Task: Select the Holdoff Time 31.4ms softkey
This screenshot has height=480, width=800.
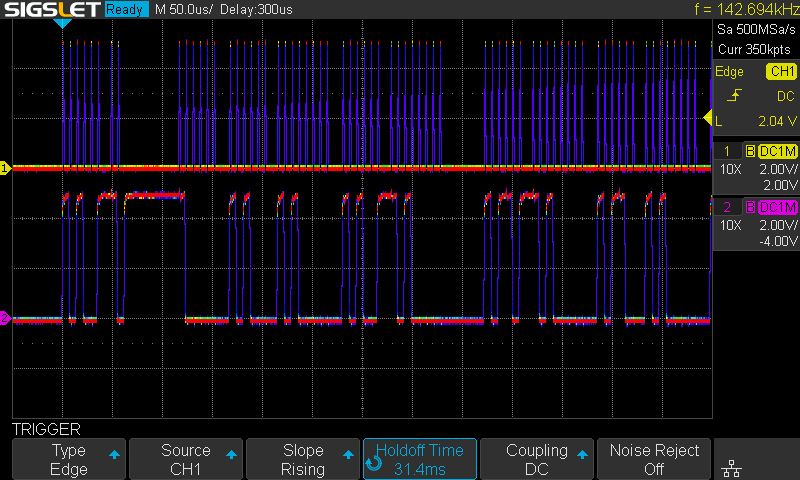Action: tap(420, 459)
